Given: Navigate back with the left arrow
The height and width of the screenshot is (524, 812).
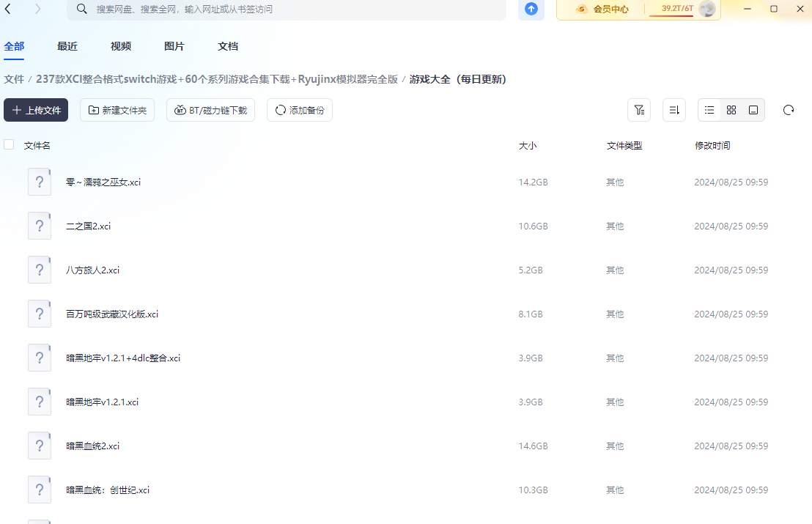Looking at the screenshot, I should (8, 10).
